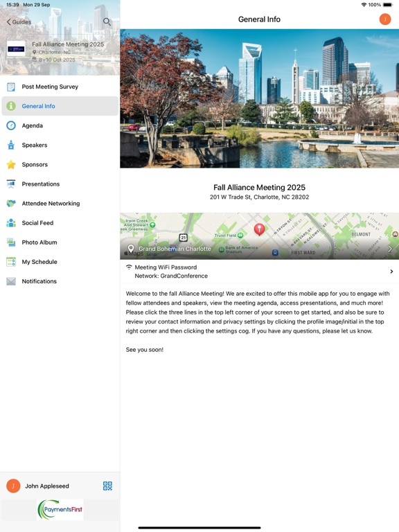Viewport: 399px width, 532px height.
Task: Open the search magnifier icon
Action: (107, 21)
